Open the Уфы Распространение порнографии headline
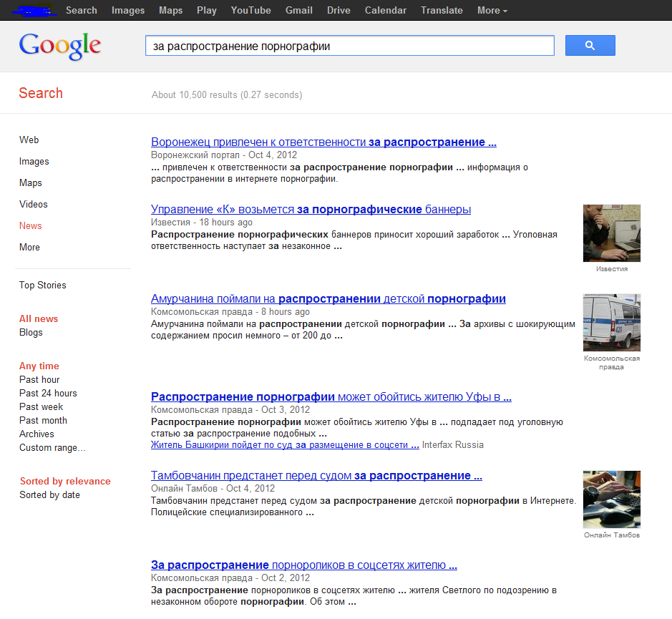This screenshot has width=672, height=619. point(331,397)
